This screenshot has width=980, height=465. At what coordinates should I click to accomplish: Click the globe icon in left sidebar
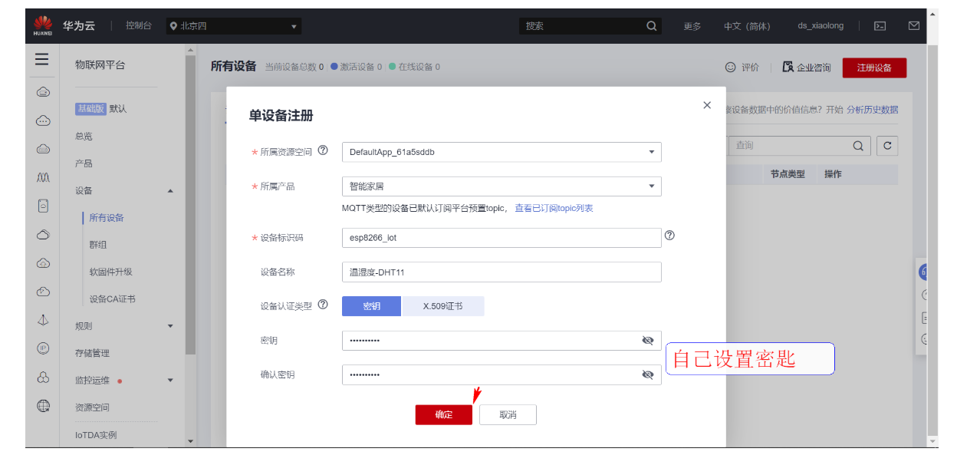43,406
